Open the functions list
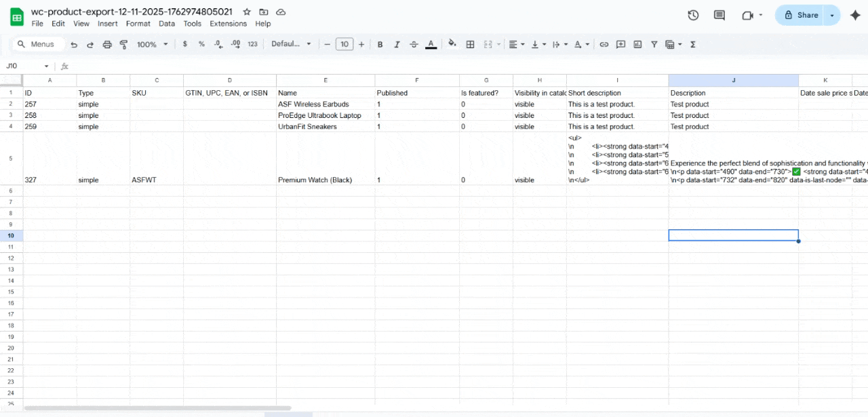The width and height of the screenshot is (868, 417). coord(691,44)
